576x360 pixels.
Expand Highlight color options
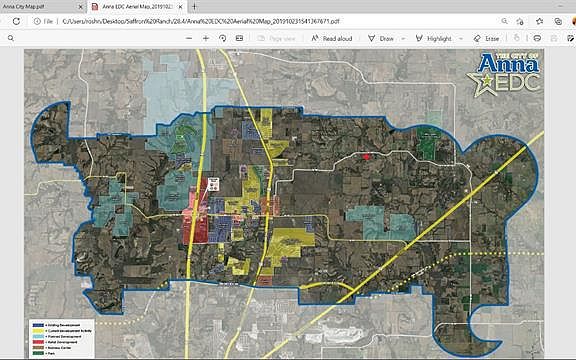point(461,38)
